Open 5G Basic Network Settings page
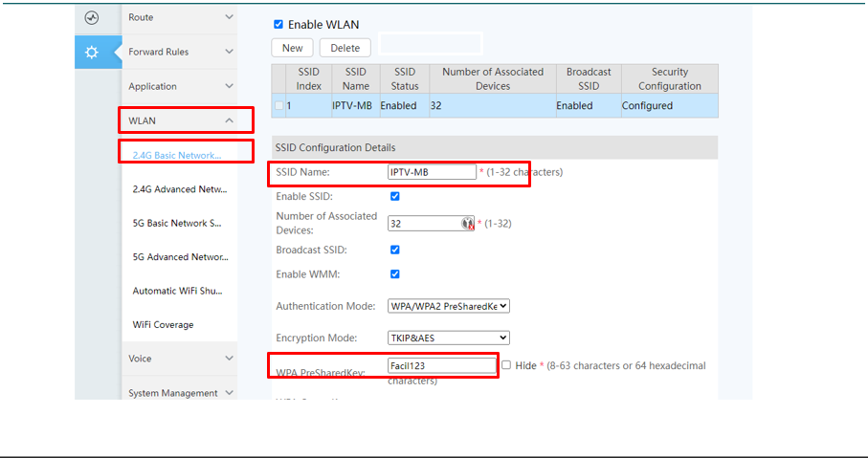The width and height of the screenshot is (868, 458). coord(180,223)
